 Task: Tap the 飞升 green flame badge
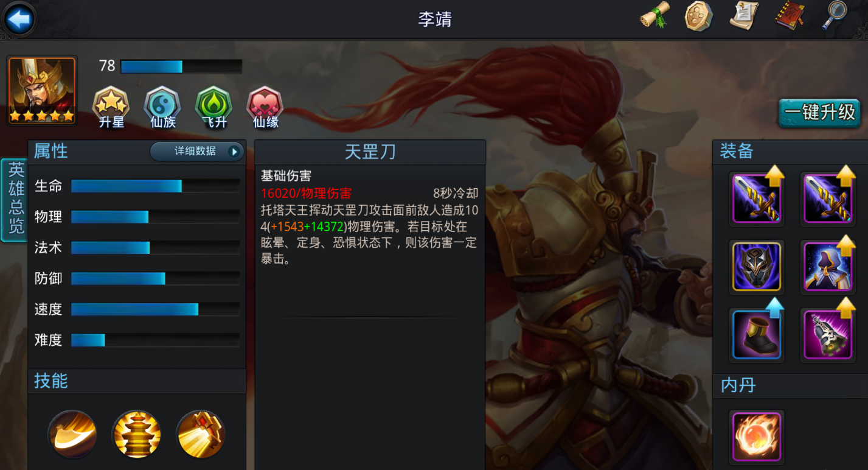pyautogui.click(x=214, y=108)
